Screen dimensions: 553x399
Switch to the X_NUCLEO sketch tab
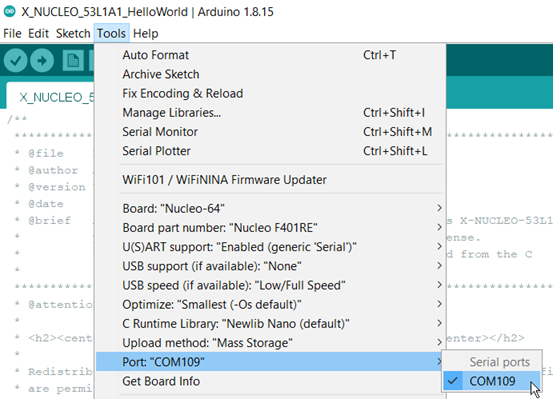pyautogui.click(x=50, y=96)
